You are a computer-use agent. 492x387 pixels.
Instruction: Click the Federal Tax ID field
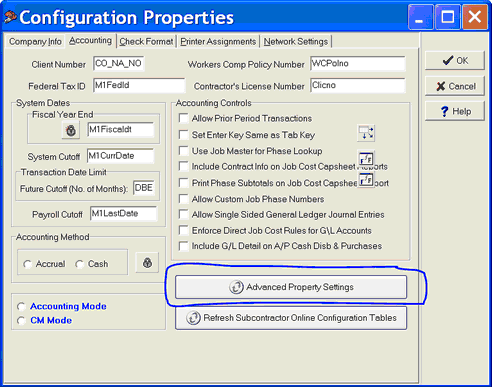pyautogui.click(x=139, y=85)
